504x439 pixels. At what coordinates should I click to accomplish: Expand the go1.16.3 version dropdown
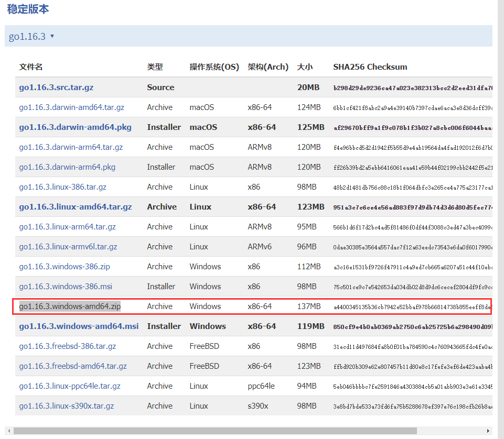coord(31,36)
